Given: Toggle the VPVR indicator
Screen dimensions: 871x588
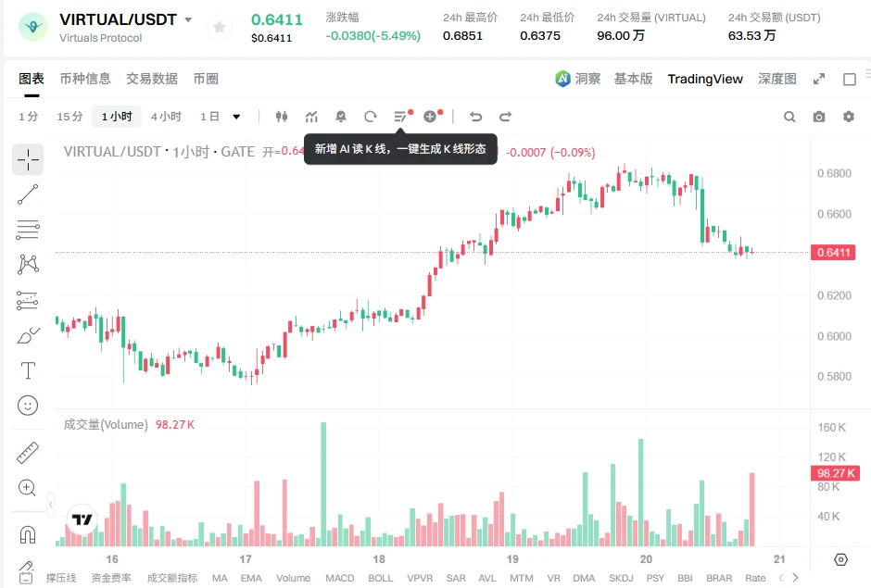Looking at the screenshot, I should 420,578.
